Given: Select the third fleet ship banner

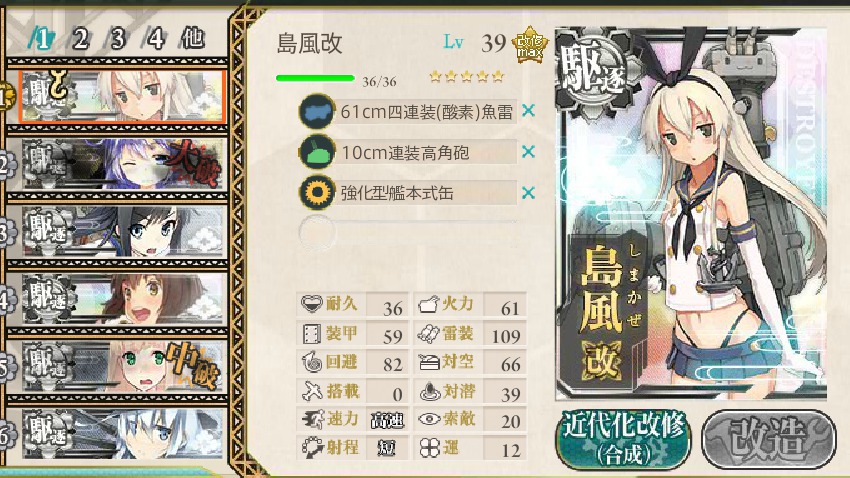Looking at the screenshot, I should coord(123,231).
